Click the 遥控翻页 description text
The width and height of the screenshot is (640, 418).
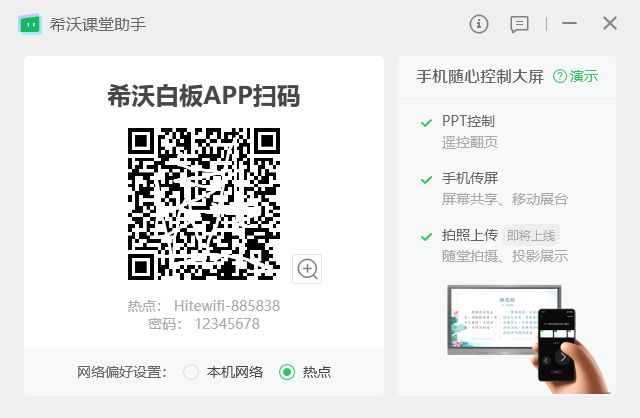coord(470,142)
